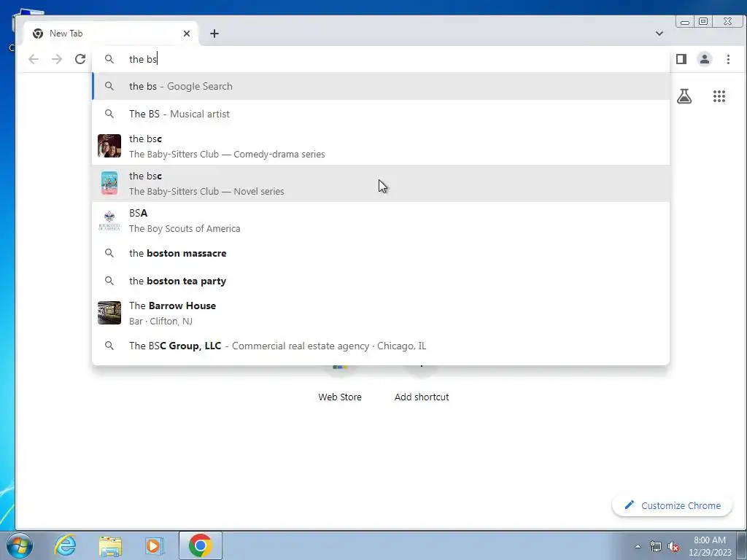Select Baby-Sitters Club Comedy-drama series suggestion
Viewport: 747px width, 560px height.
pyautogui.click(x=381, y=146)
